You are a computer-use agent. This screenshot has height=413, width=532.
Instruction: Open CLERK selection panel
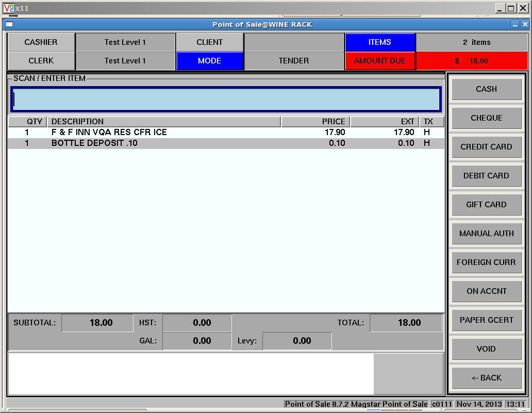click(41, 60)
